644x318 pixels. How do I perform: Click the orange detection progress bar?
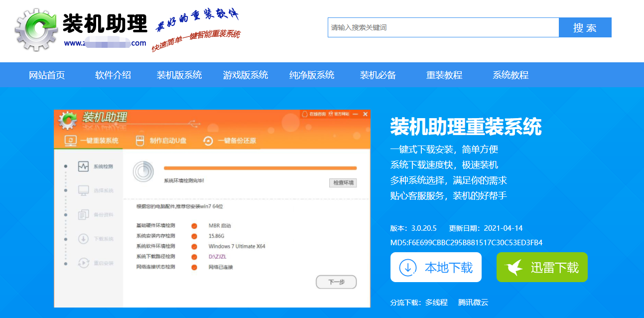[260, 168]
